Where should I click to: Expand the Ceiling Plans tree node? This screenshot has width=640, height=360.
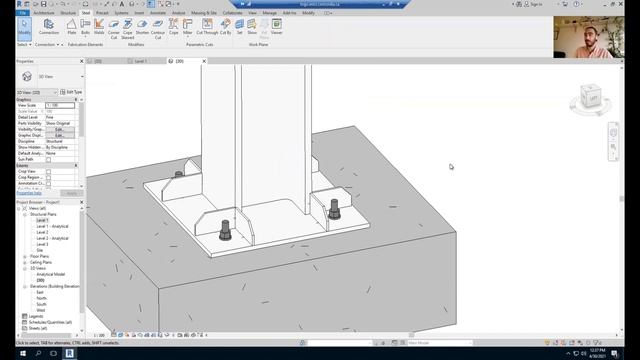tap(25, 262)
